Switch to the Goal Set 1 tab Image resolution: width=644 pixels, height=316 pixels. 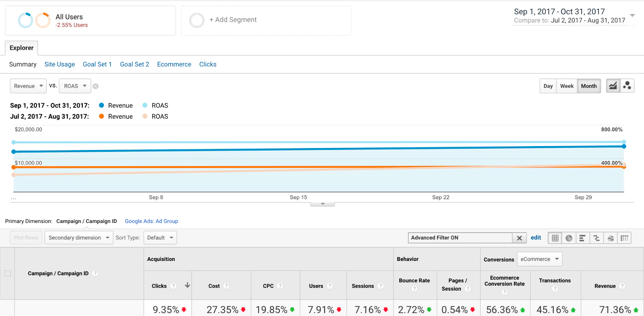coord(97,64)
